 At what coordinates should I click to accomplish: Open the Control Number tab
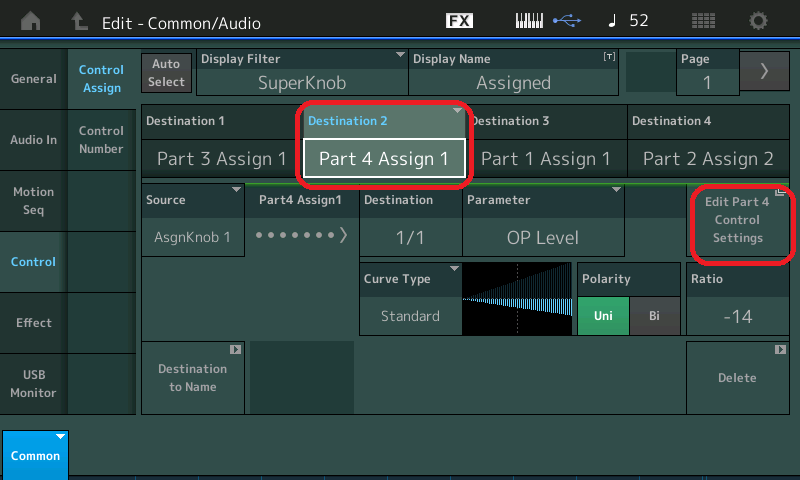click(x=101, y=140)
